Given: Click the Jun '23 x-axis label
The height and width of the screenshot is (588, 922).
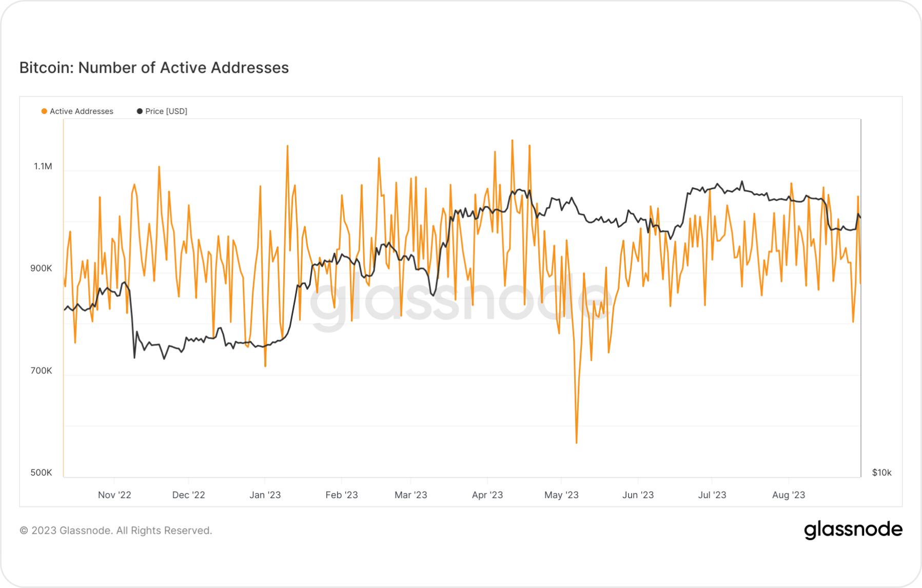Looking at the screenshot, I should point(638,495).
